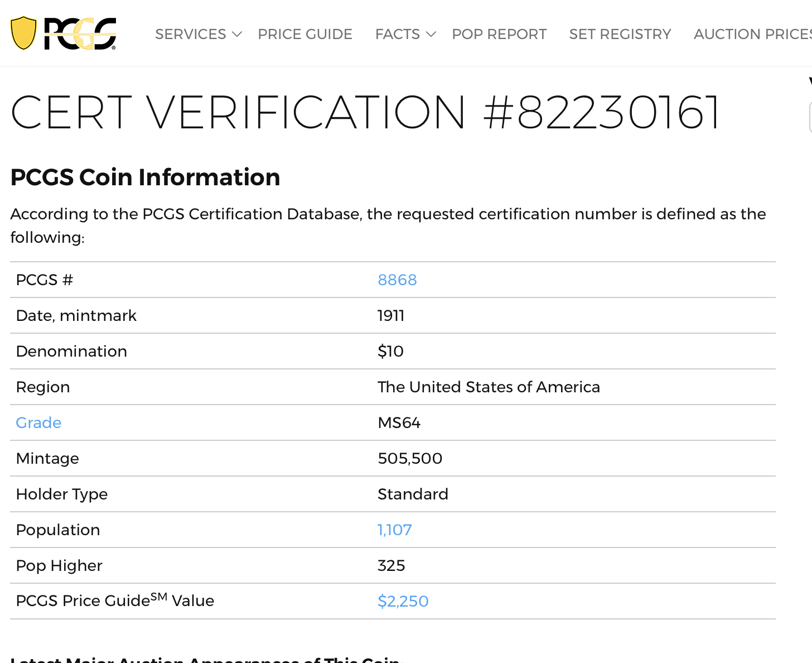This screenshot has height=663, width=812.
Task: Click the Denomination row label
Action: point(71,351)
